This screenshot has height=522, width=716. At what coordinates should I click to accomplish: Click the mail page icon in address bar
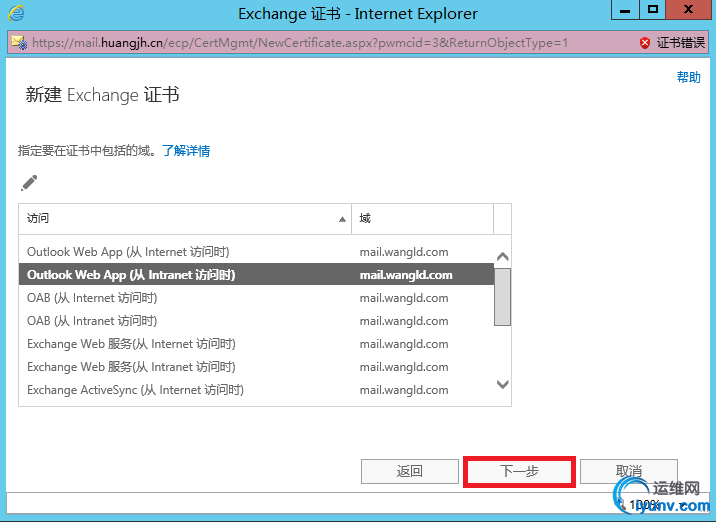19,42
